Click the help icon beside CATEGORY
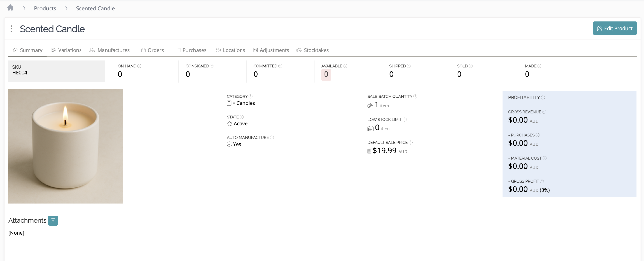The width and height of the screenshot is (644, 261). click(251, 97)
